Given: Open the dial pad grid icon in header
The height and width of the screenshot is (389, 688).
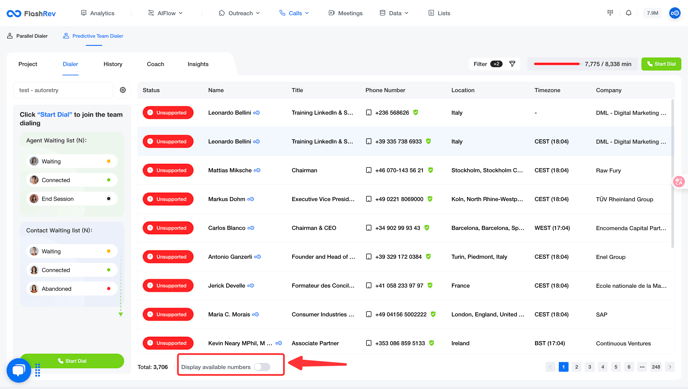Looking at the screenshot, I should click(610, 13).
